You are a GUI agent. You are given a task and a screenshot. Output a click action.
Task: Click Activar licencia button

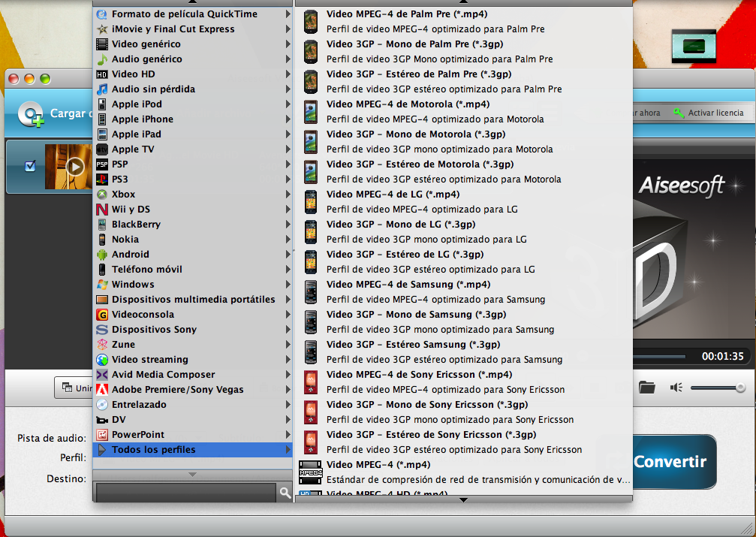click(x=709, y=113)
